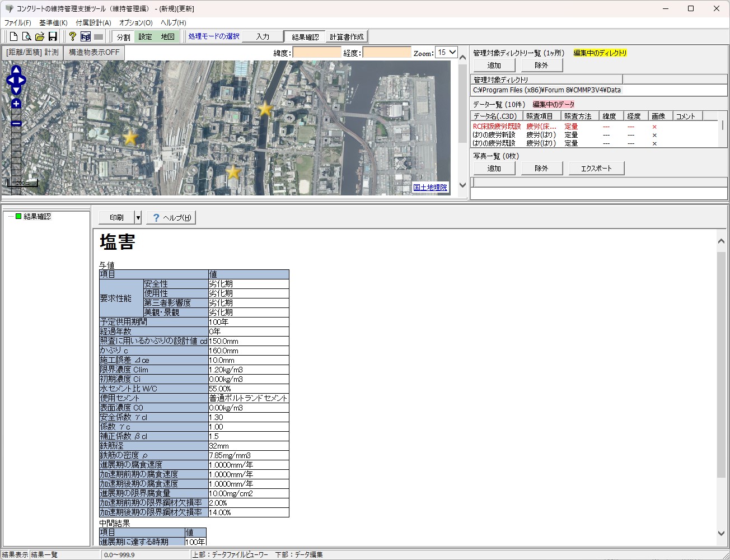The height and width of the screenshot is (560, 730).
Task: Toggle 構造物表示OFF structure display
Action: pyautogui.click(x=94, y=53)
